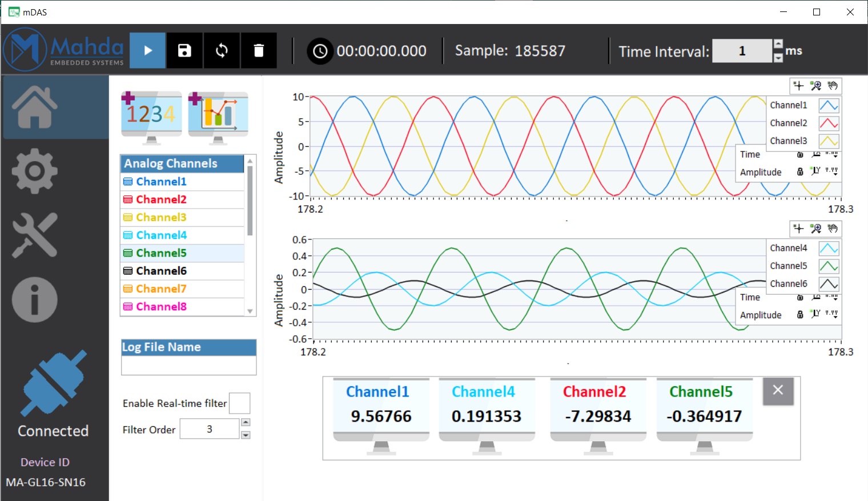Screen dimensions: 868x501
Task: Select Channel5 in Analog Channels list
Action: (183, 253)
